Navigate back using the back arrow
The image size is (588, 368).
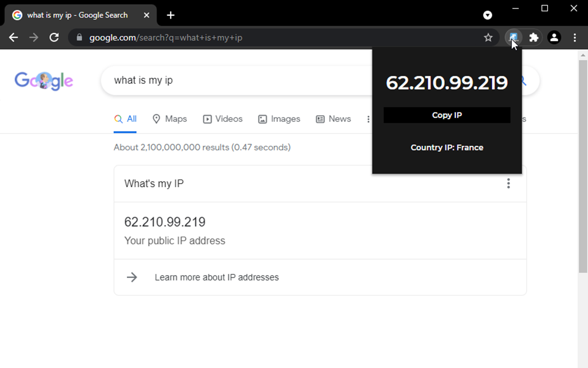pyautogui.click(x=13, y=37)
